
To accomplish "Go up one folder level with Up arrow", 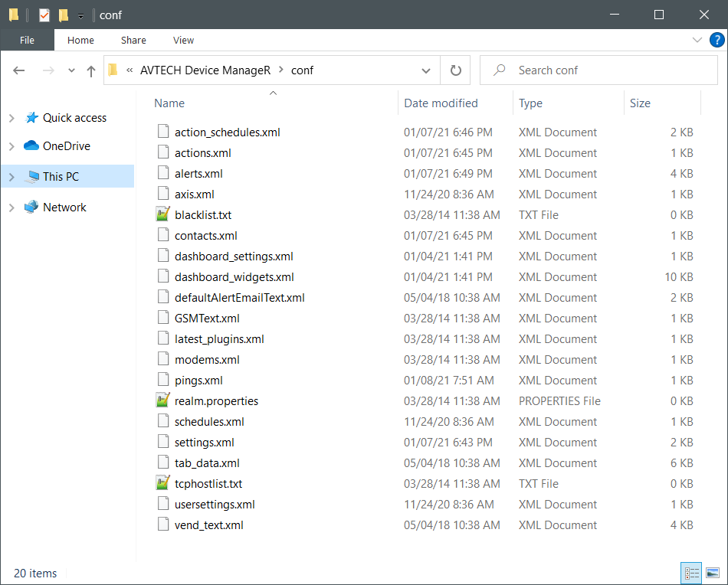I will point(91,71).
